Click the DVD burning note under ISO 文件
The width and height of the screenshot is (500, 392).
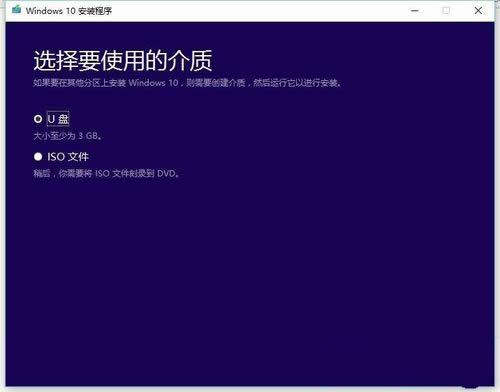(x=106, y=173)
